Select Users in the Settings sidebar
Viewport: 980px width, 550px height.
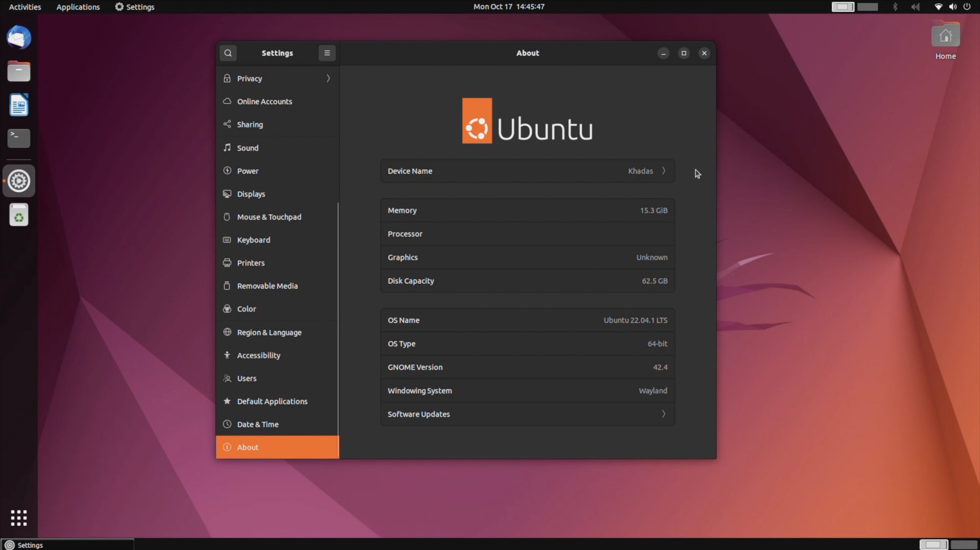[247, 378]
